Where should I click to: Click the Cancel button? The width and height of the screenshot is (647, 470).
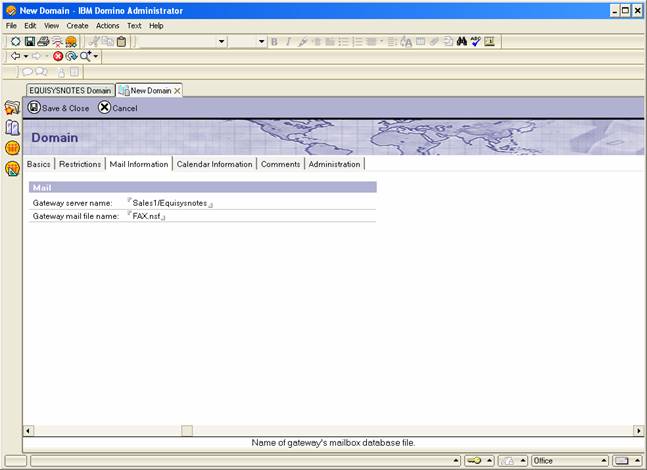point(118,108)
